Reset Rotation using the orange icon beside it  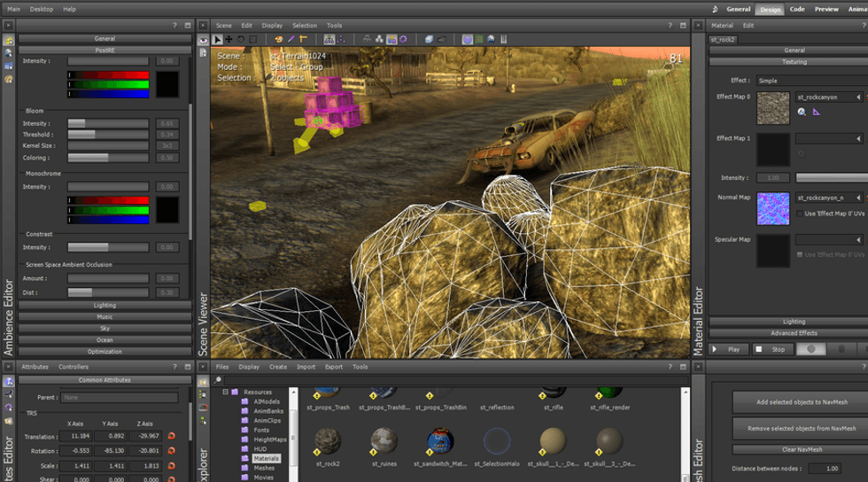171,450
